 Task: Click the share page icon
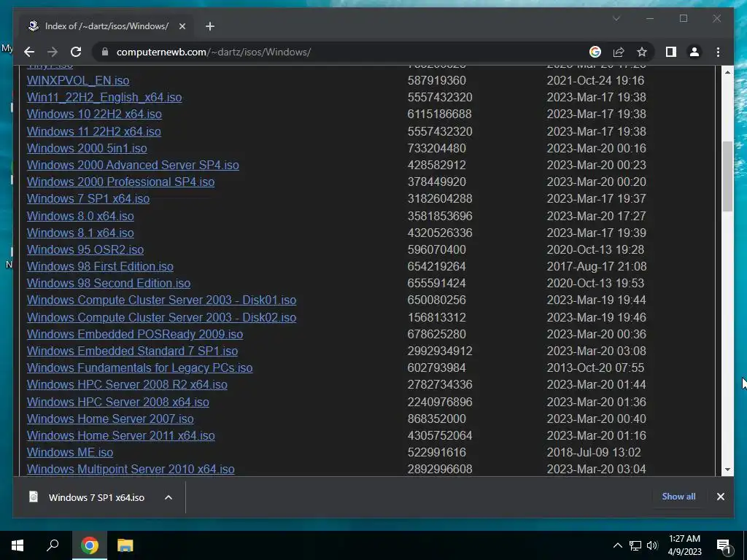pyautogui.click(x=619, y=52)
